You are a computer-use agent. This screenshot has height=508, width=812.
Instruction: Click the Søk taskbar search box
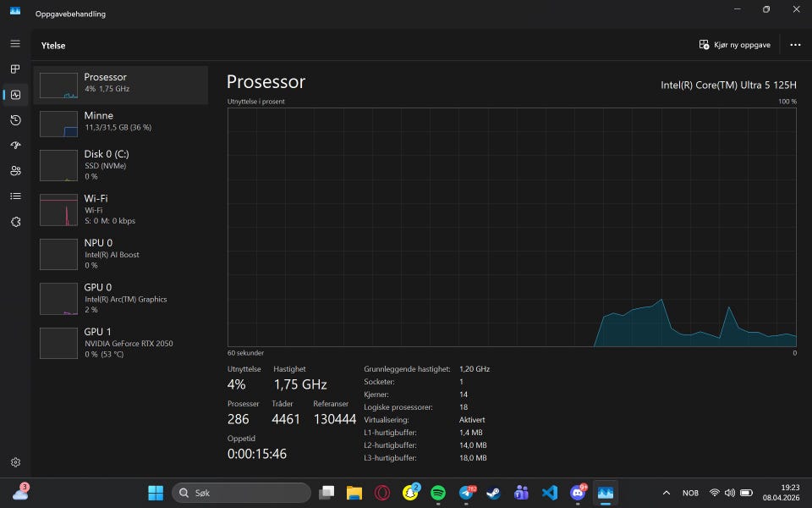point(241,493)
